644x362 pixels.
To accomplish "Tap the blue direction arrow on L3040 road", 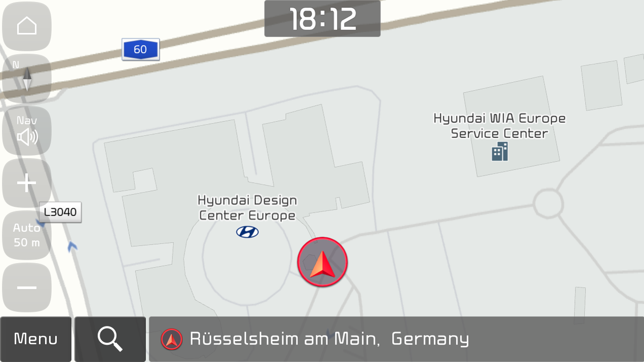I will [x=72, y=246].
